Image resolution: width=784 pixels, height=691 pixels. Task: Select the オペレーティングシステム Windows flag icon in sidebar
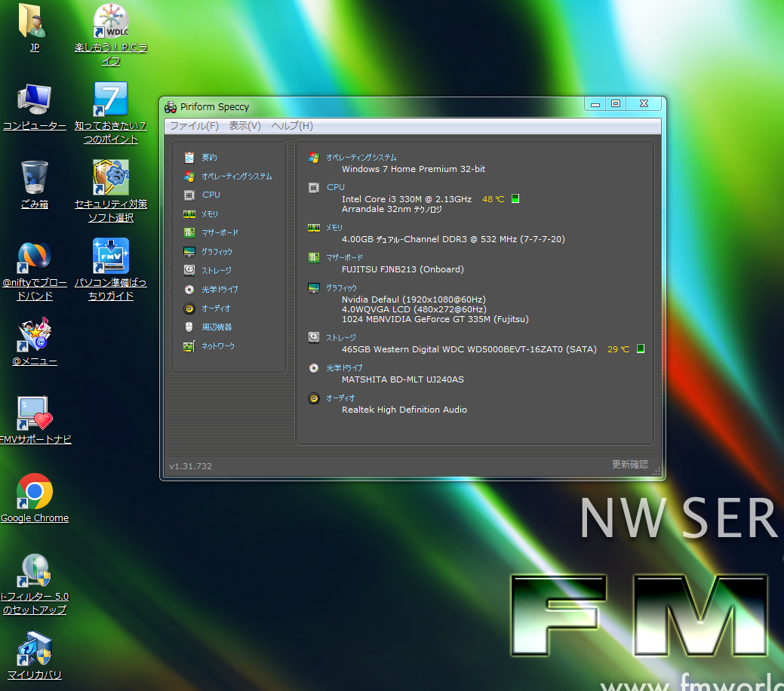[x=189, y=177]
